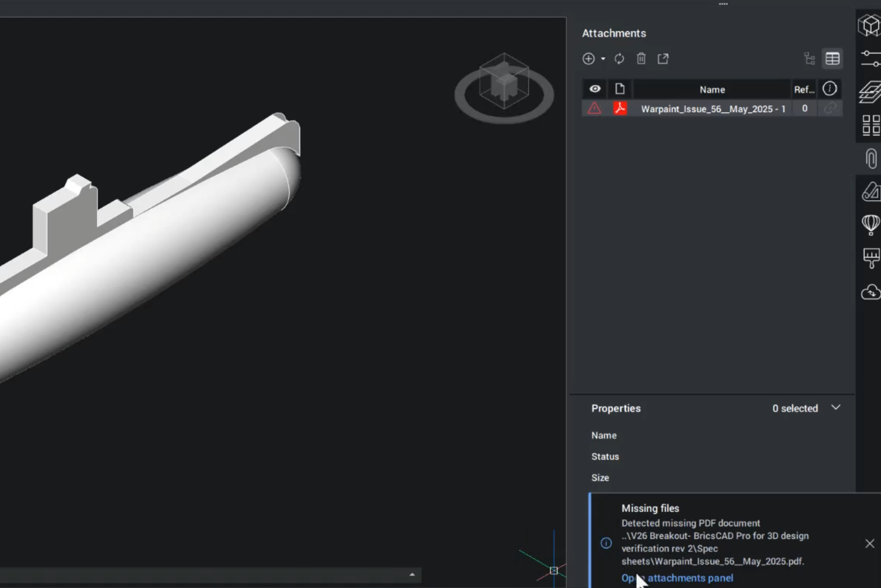Click the info icon column header
This screenshot has height=588, width=881.
(x=830, y=89)
